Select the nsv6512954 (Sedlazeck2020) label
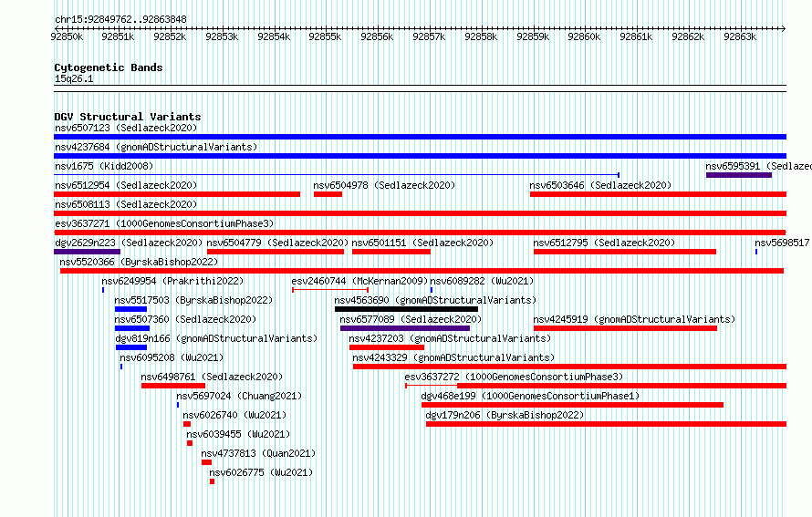Image resolution: width=812 pixels, height=517 pixels. click(126, 185)
